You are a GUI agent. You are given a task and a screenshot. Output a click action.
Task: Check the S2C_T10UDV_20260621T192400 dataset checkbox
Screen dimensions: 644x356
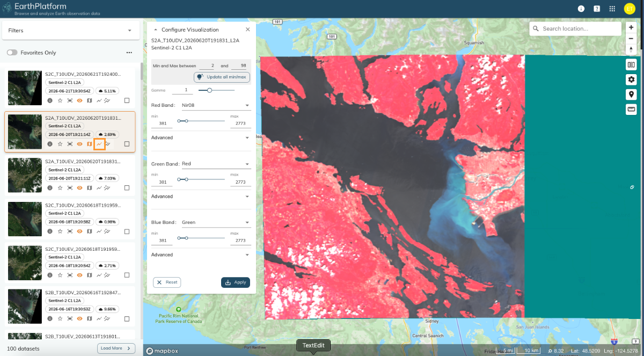pyautogui.click(x=127, y=100)
